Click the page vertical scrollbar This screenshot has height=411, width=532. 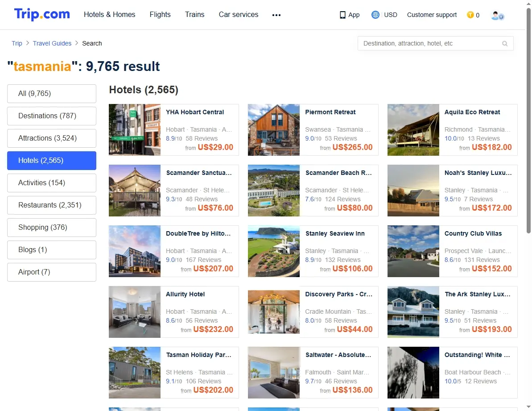(528, 120)
